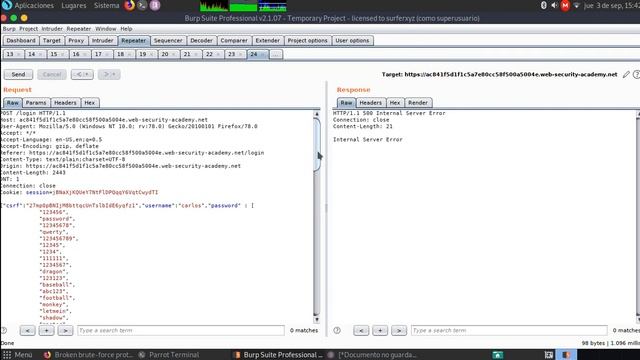Open the User options tab
This screenshot has width=640, height=360.
[x=352, y=40]
